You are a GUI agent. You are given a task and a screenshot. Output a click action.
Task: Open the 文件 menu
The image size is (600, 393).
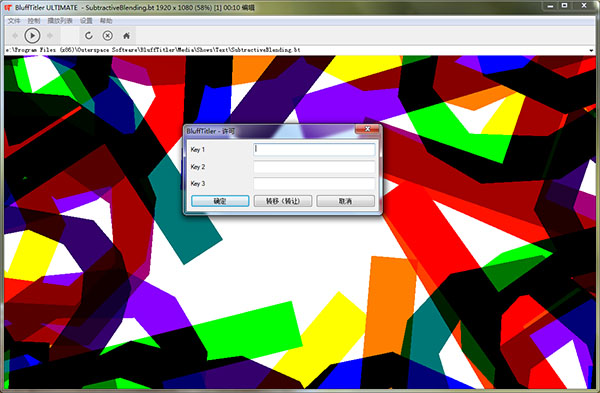click(14, 21)
